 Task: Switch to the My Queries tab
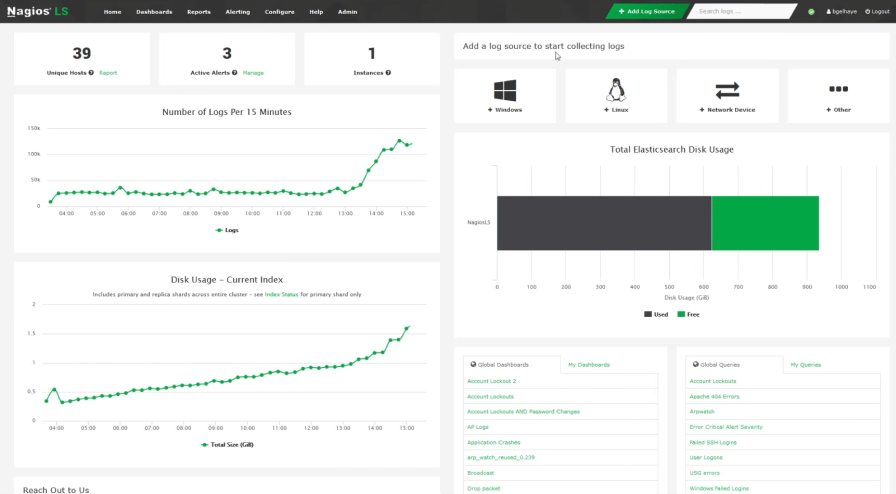[805, 365]
